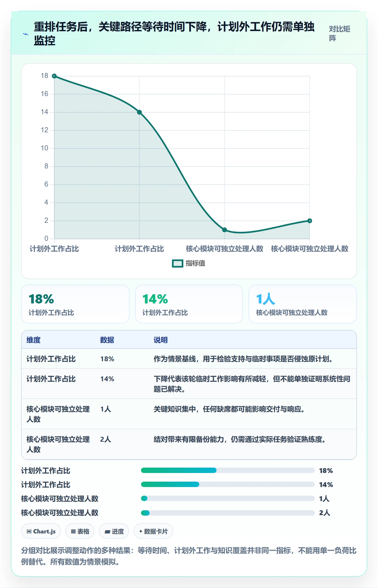Click the headline beginning 重排任务后
378x588 pixels.
pyautogui.click(x=174, y=34)
